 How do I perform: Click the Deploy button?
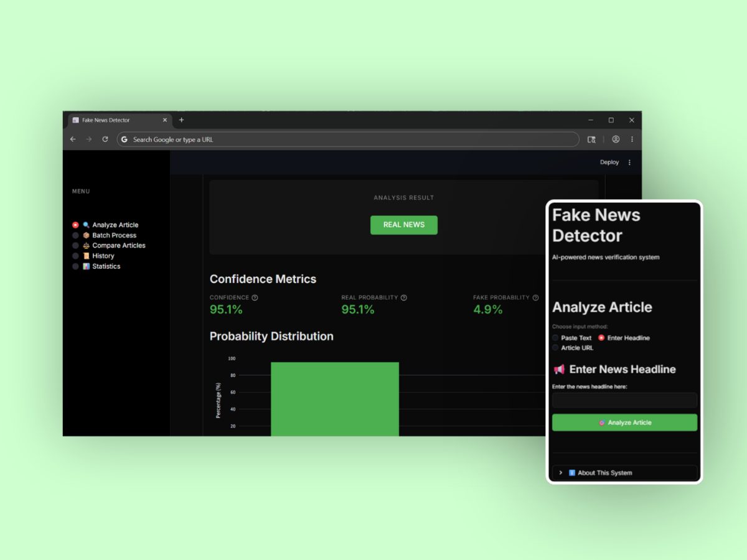point(609,162)
